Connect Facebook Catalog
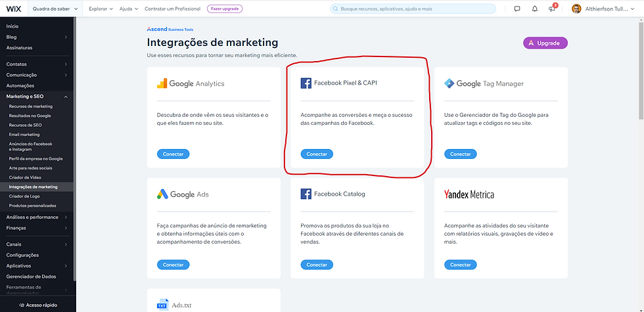 click(x=317, y=265)
